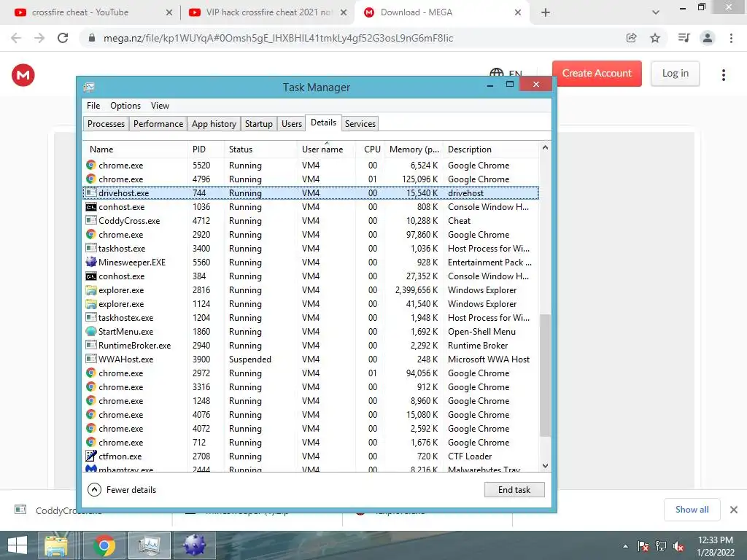Click the taskbar clock showing 12:33 PM
Screen dimensions: 747x560
[715, 546]
